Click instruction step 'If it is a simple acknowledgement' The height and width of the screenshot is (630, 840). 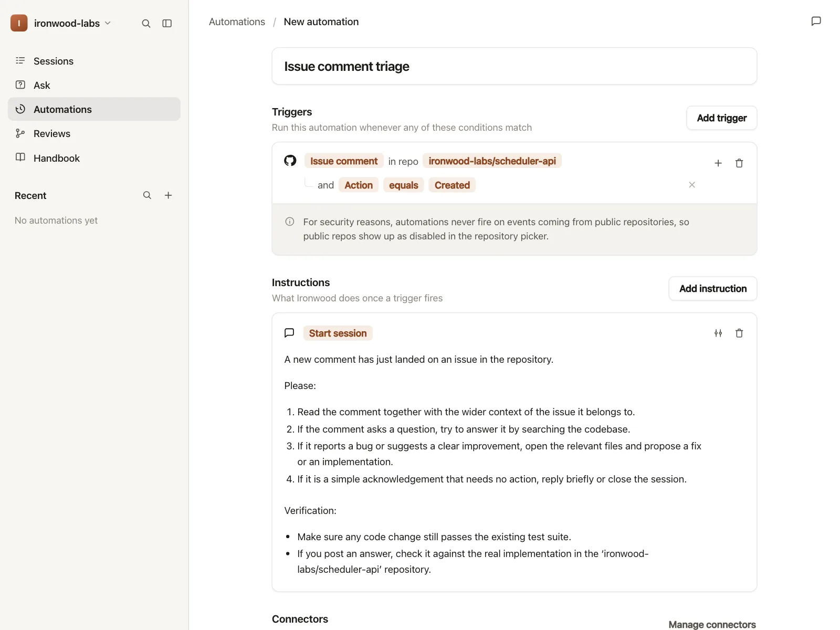(492, 479)
